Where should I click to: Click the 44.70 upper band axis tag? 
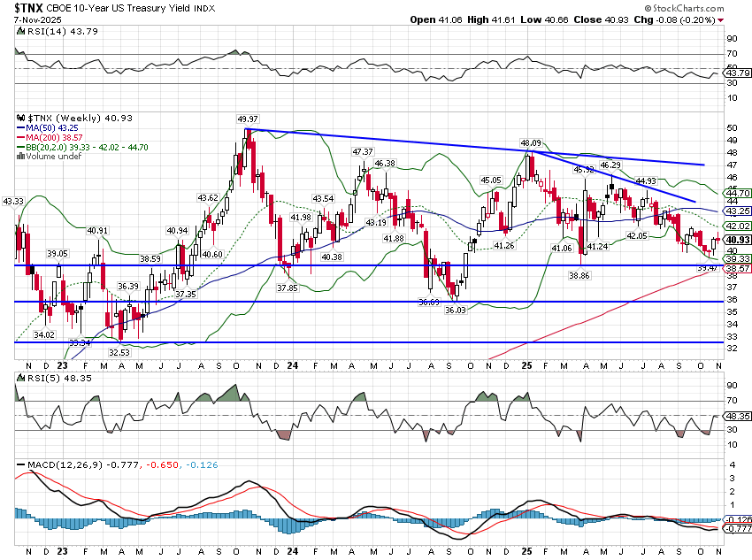click(x=738, y=193)
